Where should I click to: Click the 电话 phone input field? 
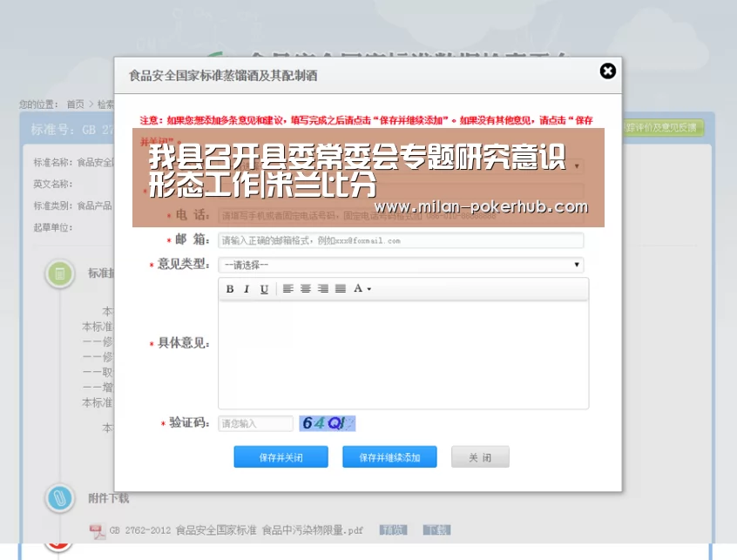(x=401, y=216)
